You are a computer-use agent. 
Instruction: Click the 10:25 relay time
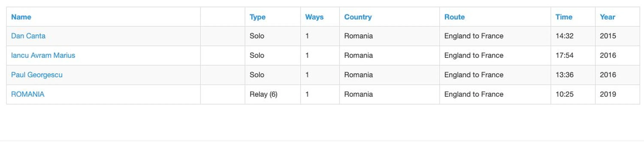click(x=564, y=94)
